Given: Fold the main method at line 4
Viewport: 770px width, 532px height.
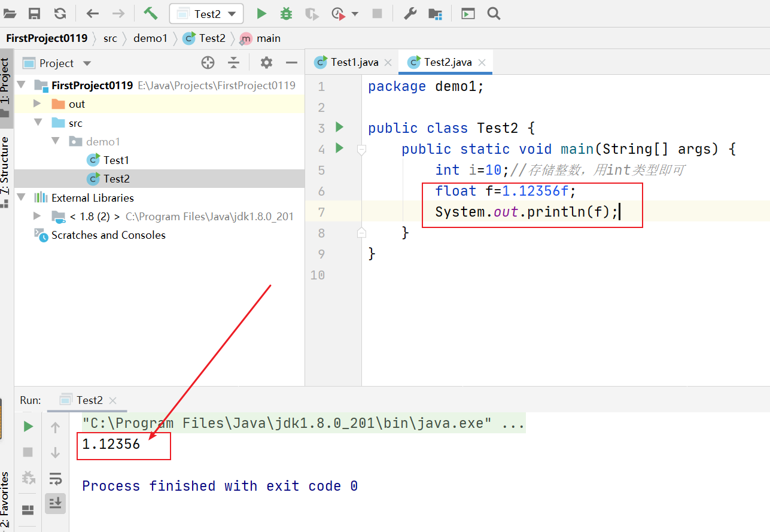Looking at the screenshot, I should pos(361,149).
